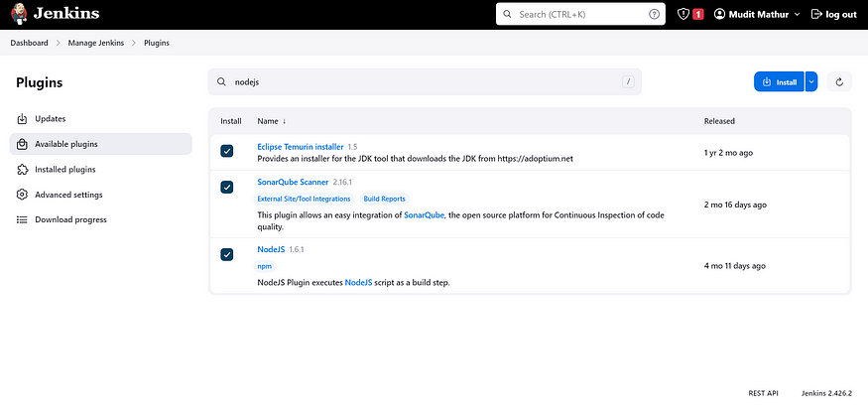Open the Updates section
This screenshot has width=868, height=410.
pos(101,118)
